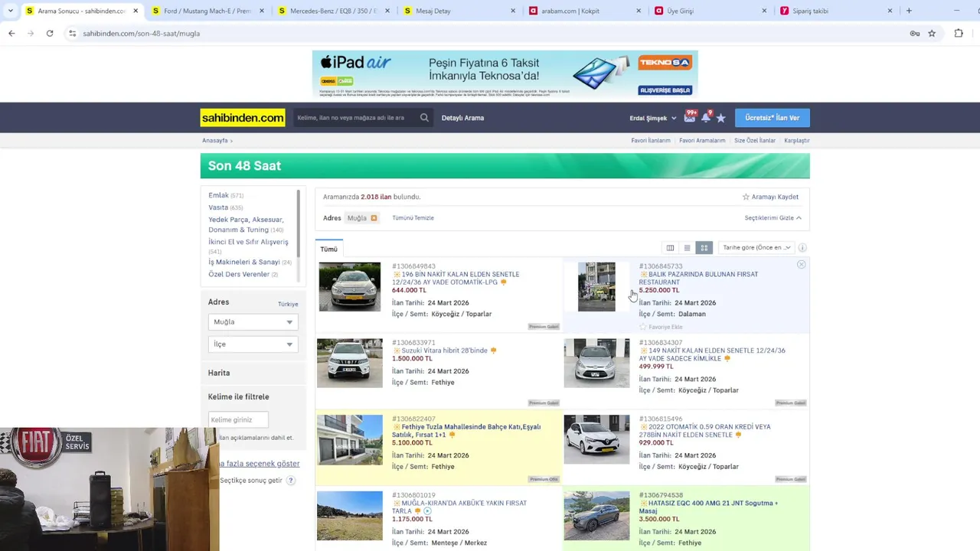Image resolution: width=980 pixels, height=551 pixels.
Task: Open Size Özel İlanlar link
Action: (755, 141)
